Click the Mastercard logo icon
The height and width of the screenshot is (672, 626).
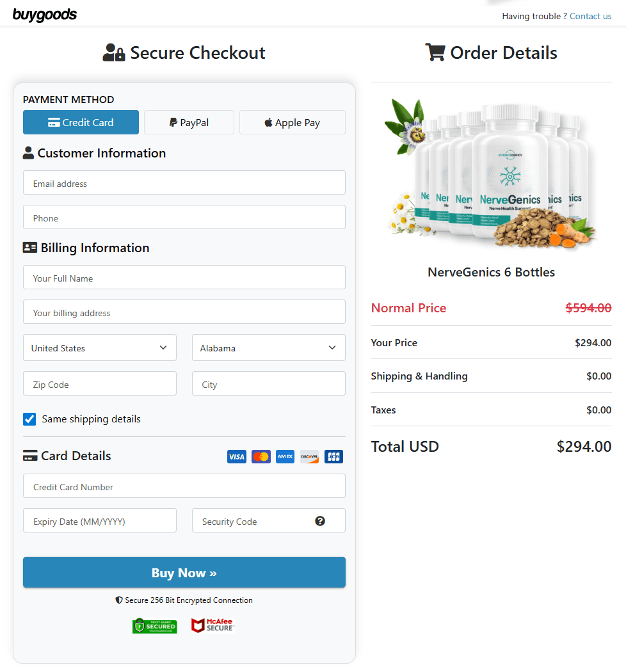[x=261, y=456]
